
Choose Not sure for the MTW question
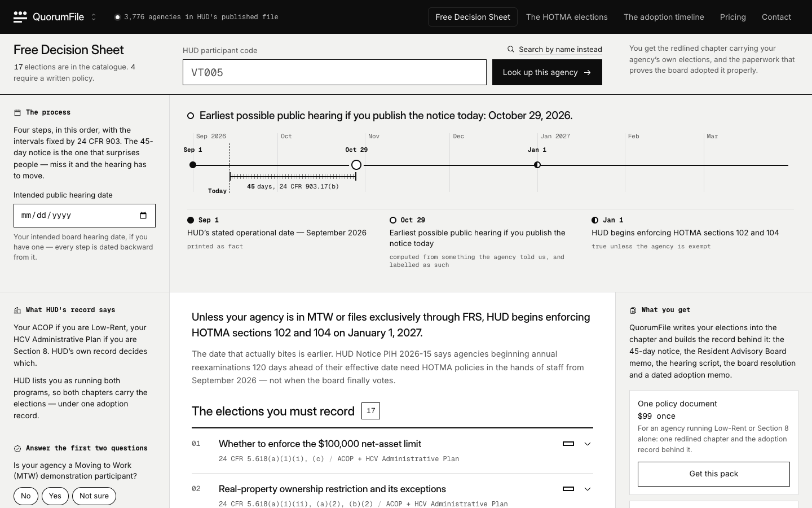[94, 496]
